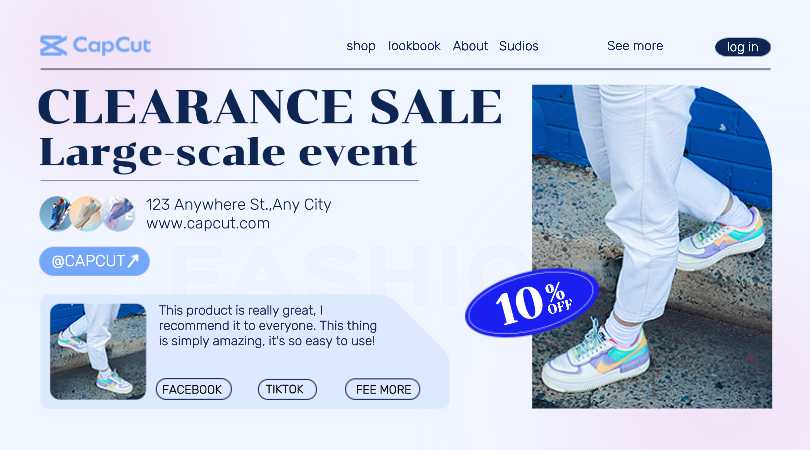The width and height of the screenshot is (810, 450).
Task: Click the FEE MORE button
Action: point(383,389)
